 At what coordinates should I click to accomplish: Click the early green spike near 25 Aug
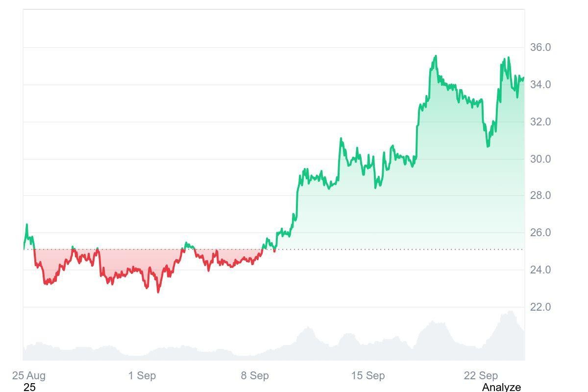coord(26,225)
